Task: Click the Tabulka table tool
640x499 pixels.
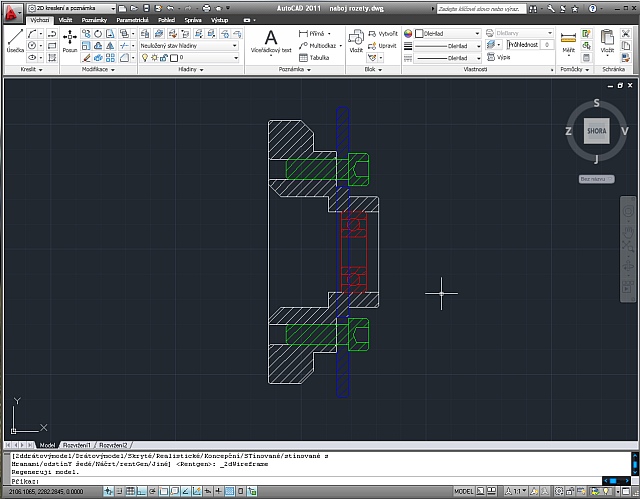Action: [314, 58]
